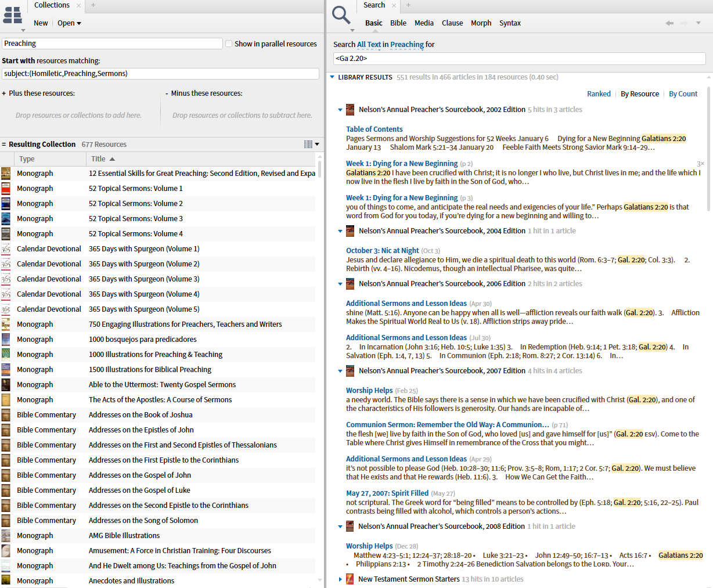This screenshot has width=713, height=588.
Task: Click the 365 Days with Spurgeon Volume 1 icon
Action: pos(6,248)
